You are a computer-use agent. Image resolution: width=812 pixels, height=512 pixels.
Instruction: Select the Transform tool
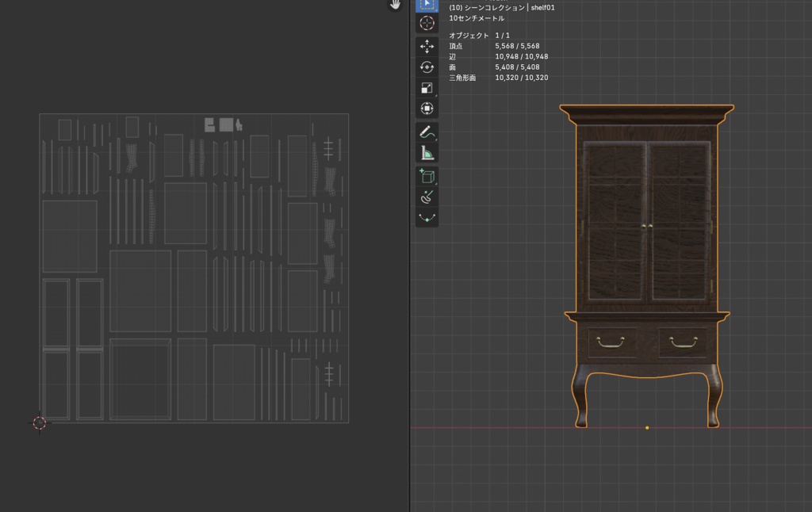tap(427, 109)
